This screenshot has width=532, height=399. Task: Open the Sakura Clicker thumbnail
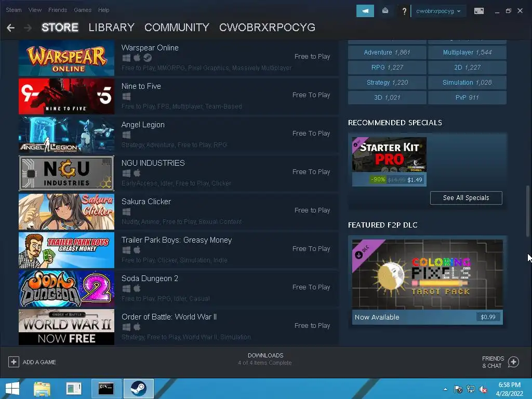pyautogui.click(x=66, y=212)
